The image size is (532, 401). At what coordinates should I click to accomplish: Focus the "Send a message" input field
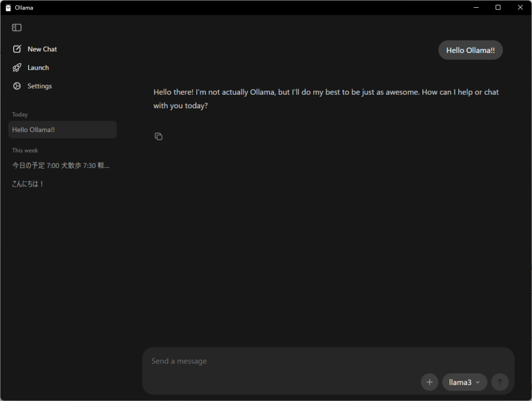click(281, 361)
